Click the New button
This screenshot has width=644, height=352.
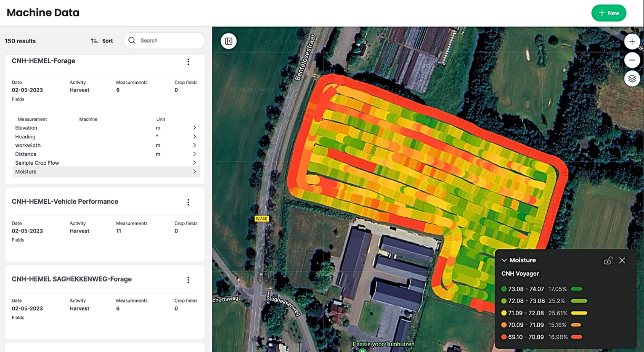point(609,13)
